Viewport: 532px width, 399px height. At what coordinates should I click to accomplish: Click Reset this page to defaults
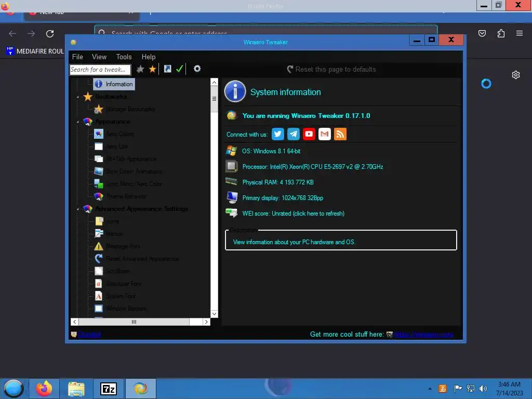331,69
